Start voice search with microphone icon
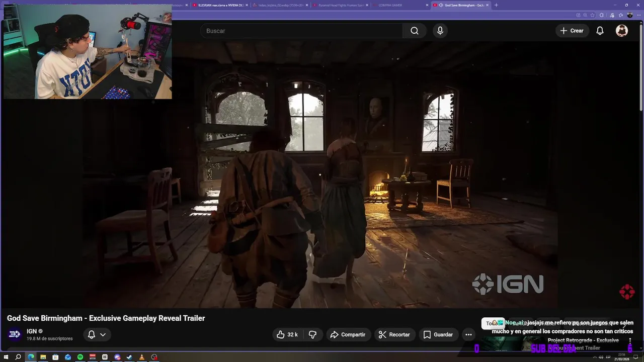Viewport: 644px width, 362px height. pyautogui.click(x=440, y=31)
